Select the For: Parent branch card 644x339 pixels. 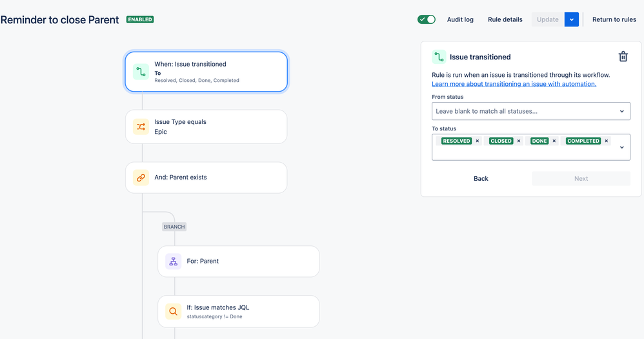pyautogui.click(x=239, y=262)
